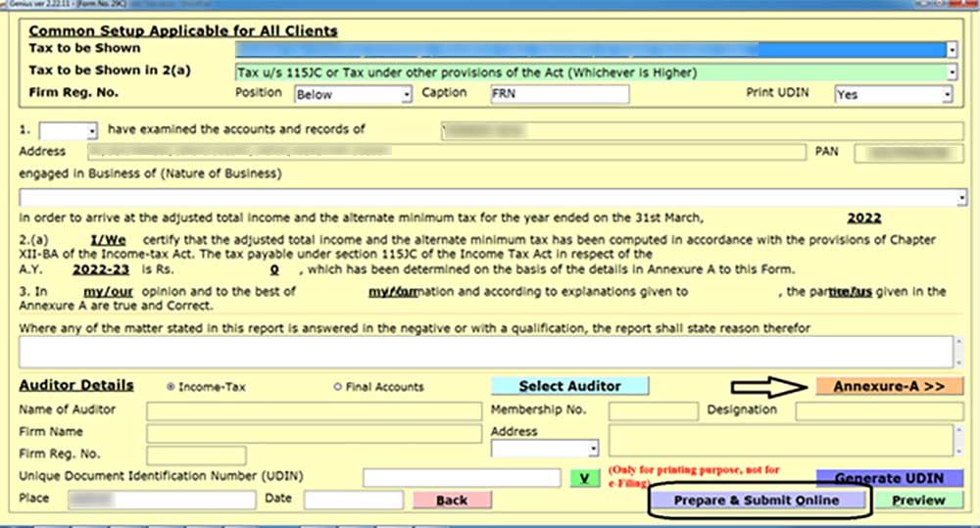Open the Preview of the form

point(918,501)
